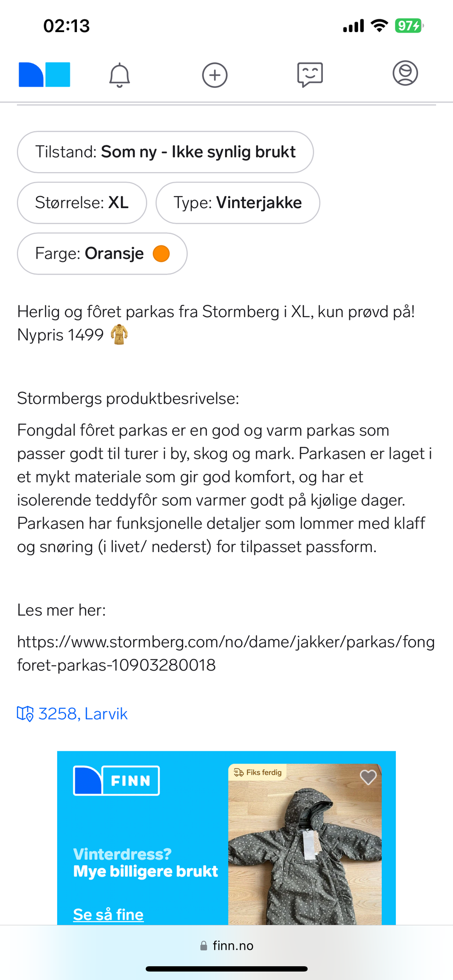
Task: Tap the Fiks ferdig badge
Action: pyautogui.click(x=258, y=772)
